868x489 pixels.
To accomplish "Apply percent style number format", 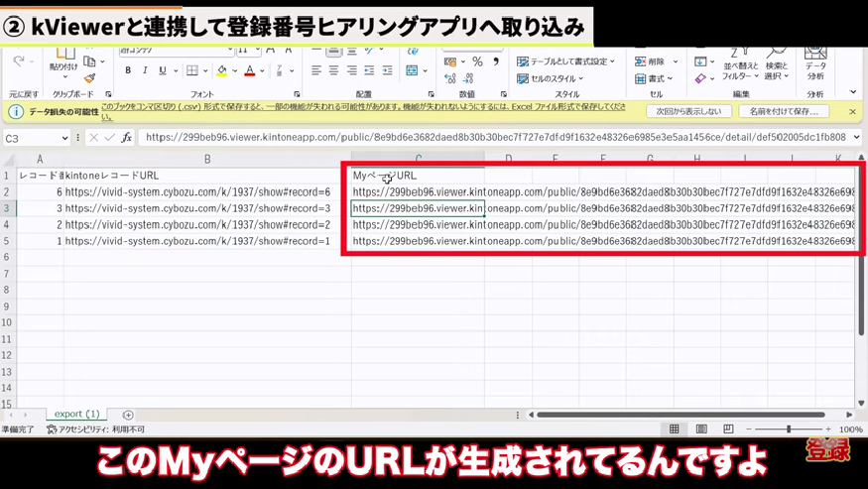I will [x=477, y=61].
